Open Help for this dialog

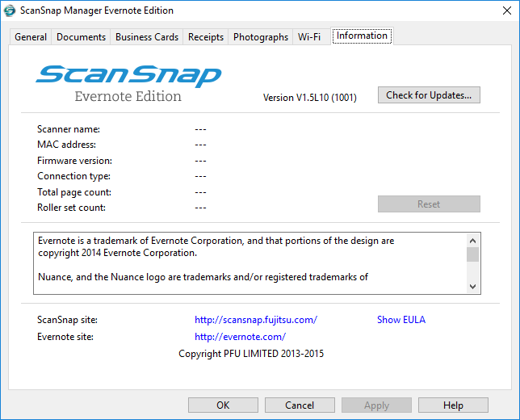tap(453, 405)
